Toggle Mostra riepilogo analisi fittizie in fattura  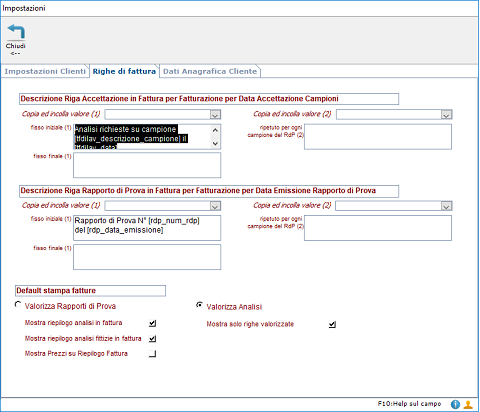152,339
